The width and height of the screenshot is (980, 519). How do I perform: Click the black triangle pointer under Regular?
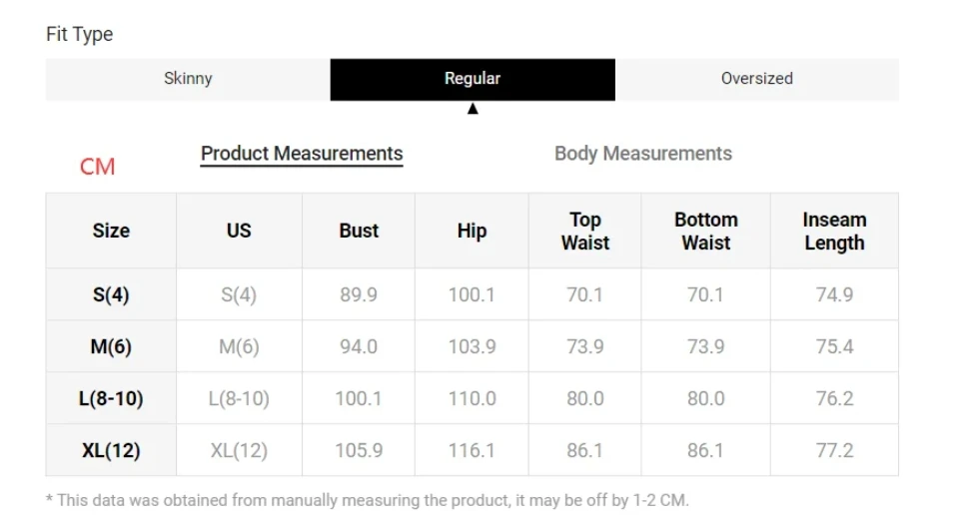(473, 109)
